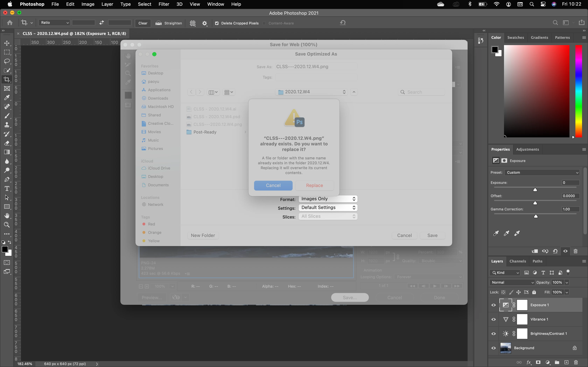Click Replace to overwrite the file

[314, 185]
